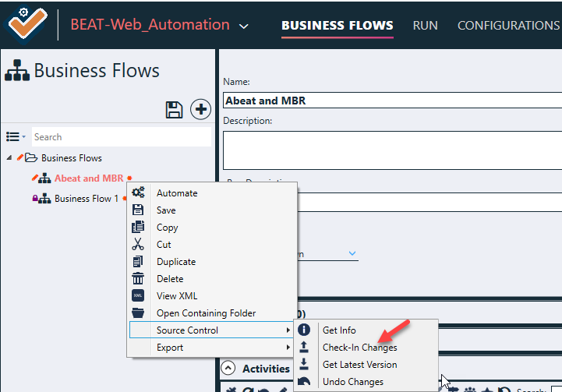The height and width of the screenshot is (392, 562).
Task: Click the trash can icon next to Delete
Action: pos(138,279)
